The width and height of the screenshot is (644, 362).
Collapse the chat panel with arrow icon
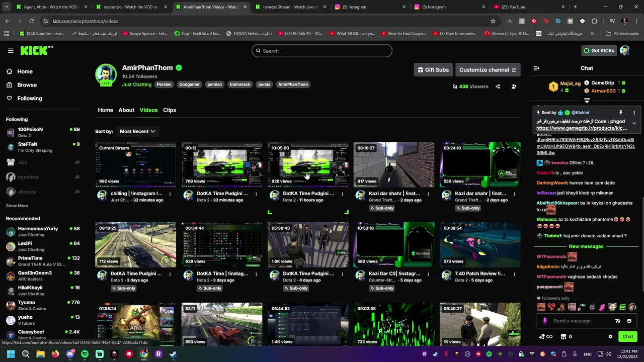coord(536,68)
